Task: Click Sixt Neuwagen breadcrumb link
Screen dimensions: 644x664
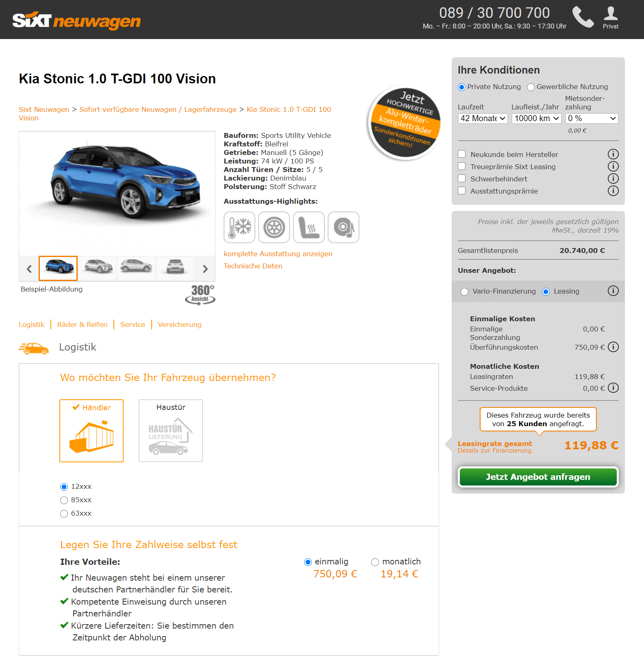Action: point(44,109)
